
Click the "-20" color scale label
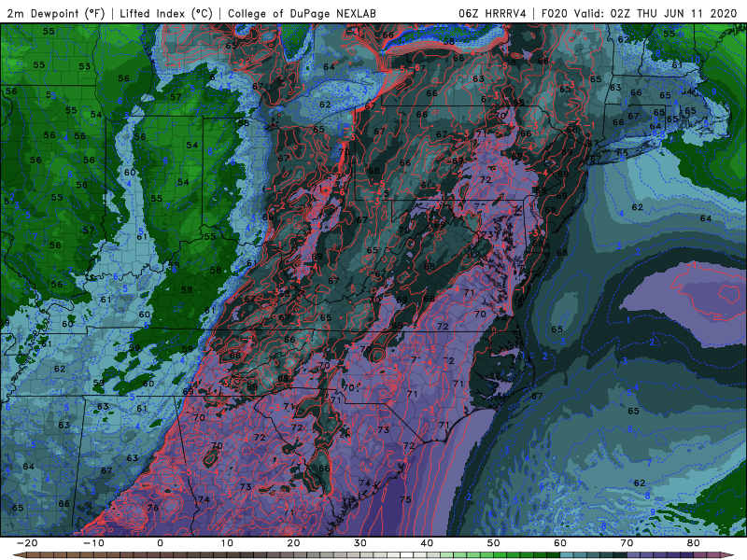[27, 543]
